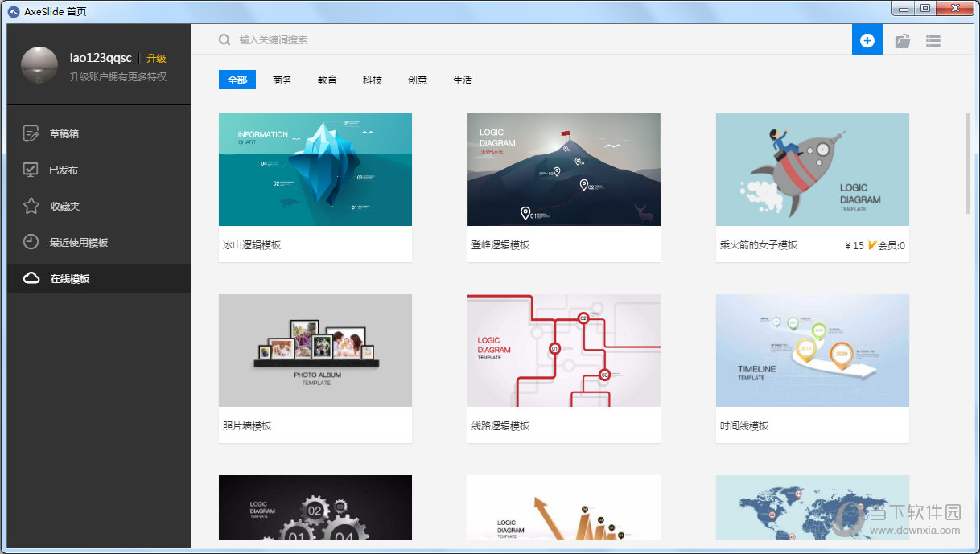This screenshot has height=554, width=980.
Task: Open the route line logic template thumbnail
Action: 564,351
